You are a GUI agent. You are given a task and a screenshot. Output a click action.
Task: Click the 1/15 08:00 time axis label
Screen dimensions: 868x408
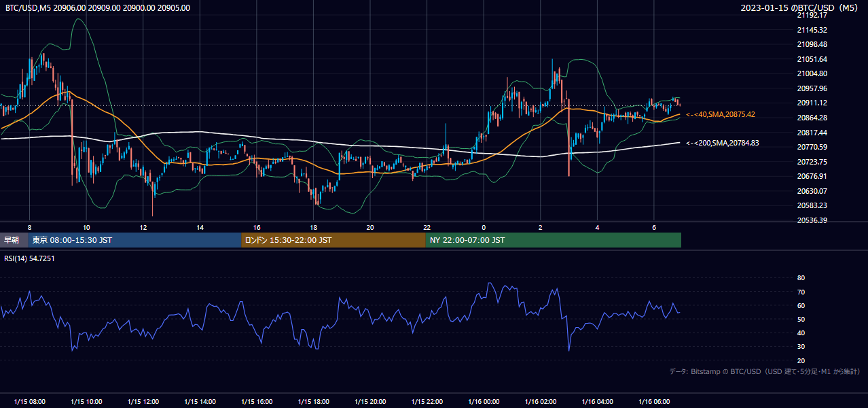29,402
